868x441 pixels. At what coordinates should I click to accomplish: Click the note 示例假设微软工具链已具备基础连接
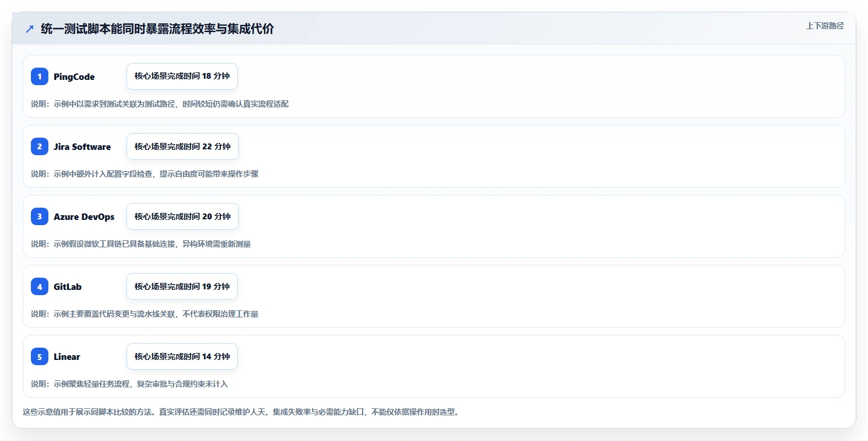pos(141,244)
